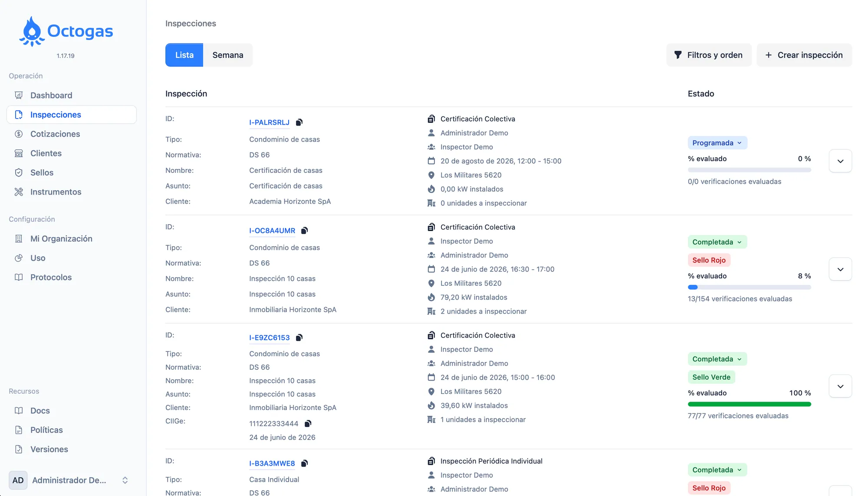The width and height of the screenshot is (868, 496).
Task: Copy CIIGe number 111222333444
Action: (308, 423)
